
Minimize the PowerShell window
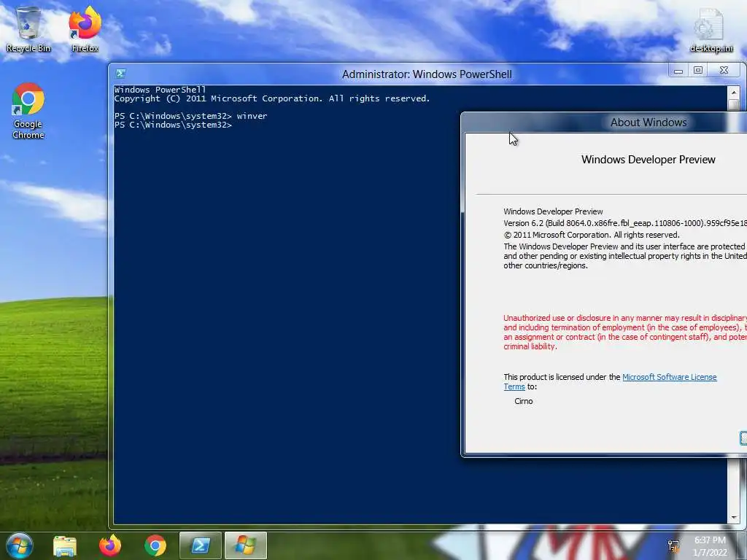(x=678, y=71)
